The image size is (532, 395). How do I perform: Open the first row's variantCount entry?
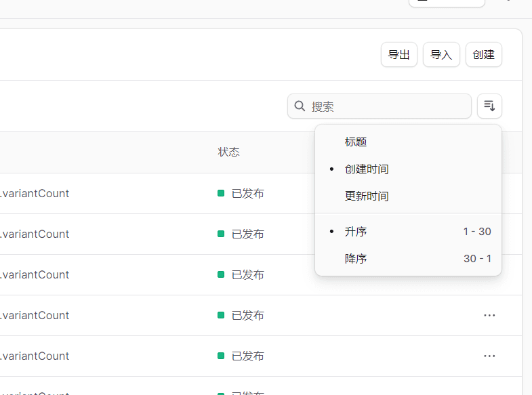tap(35, 193)
